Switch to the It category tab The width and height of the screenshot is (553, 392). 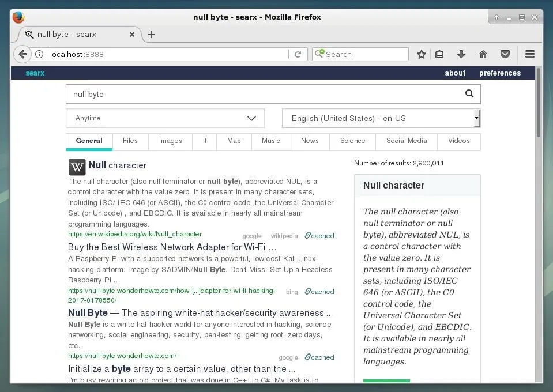205,141
